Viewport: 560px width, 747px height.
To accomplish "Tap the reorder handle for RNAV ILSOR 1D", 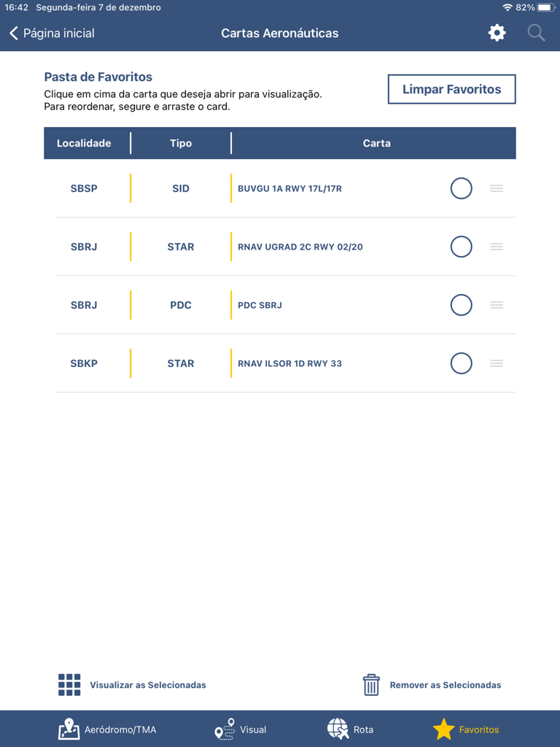I will [x=497, y=363].
